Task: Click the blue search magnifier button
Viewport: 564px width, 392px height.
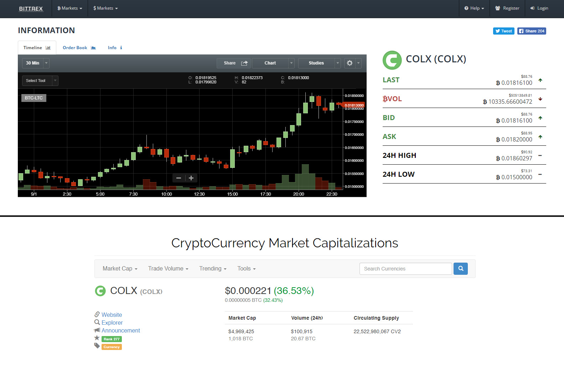Action: [461, 269]
